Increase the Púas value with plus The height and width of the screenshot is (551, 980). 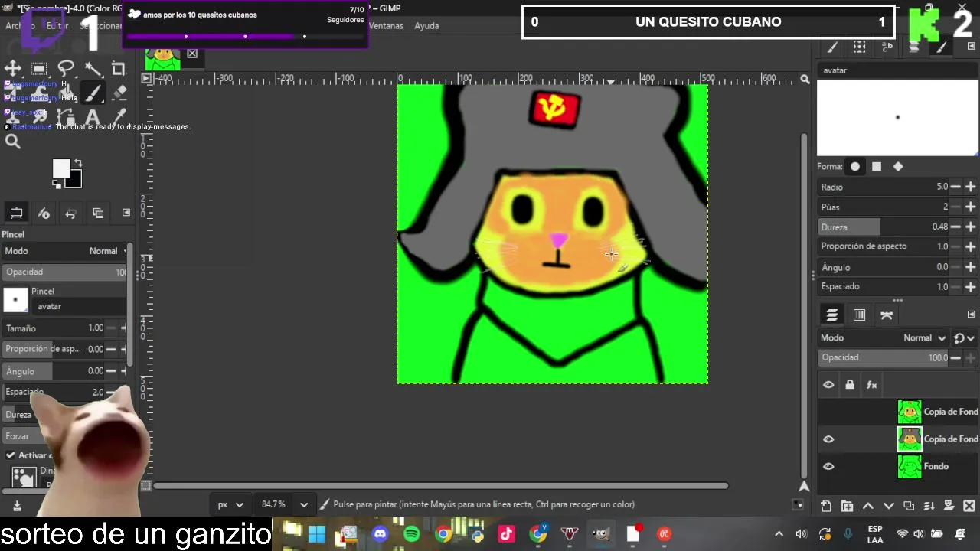[x=971, y=207]
